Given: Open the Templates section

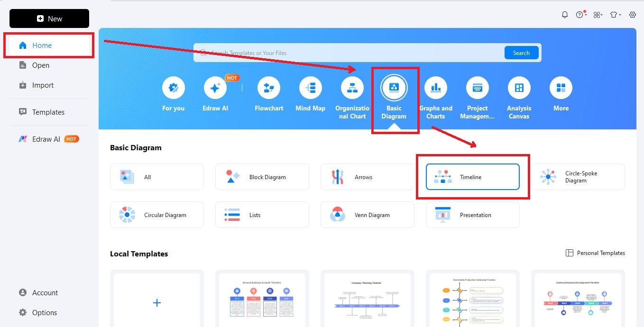Looking at the screenshot, I should (48, 112).
